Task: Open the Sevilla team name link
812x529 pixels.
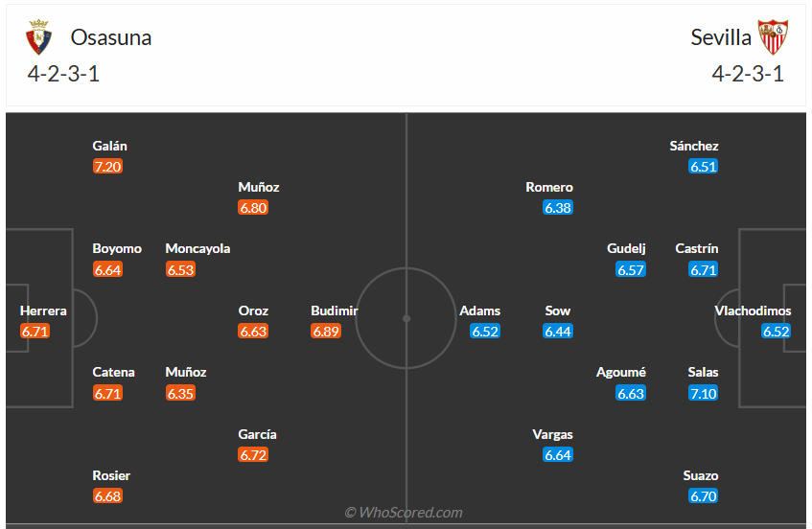Action: click(721, 37)
